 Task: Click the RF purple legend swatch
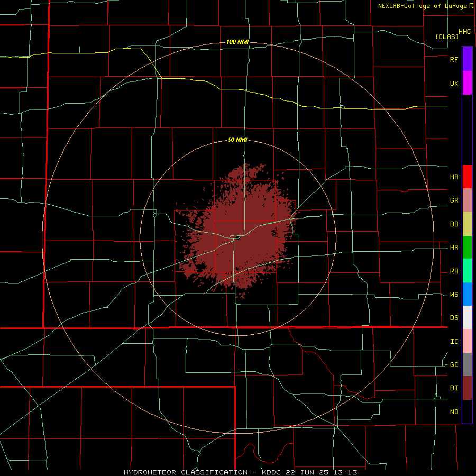pos(467,59)
